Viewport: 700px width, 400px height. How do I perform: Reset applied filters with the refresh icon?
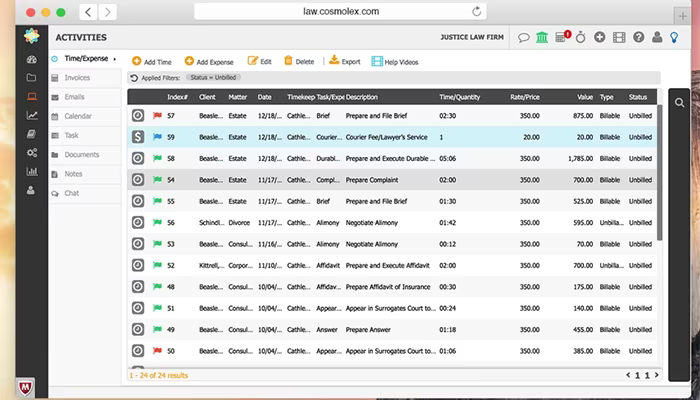tap(134, 78)
